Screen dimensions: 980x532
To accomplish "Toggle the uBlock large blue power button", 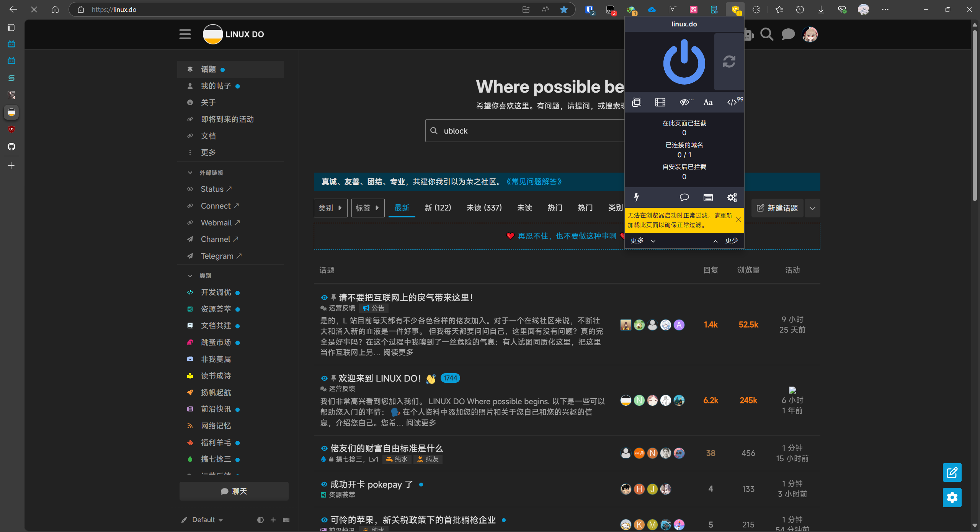I will (x=684, y=62).
